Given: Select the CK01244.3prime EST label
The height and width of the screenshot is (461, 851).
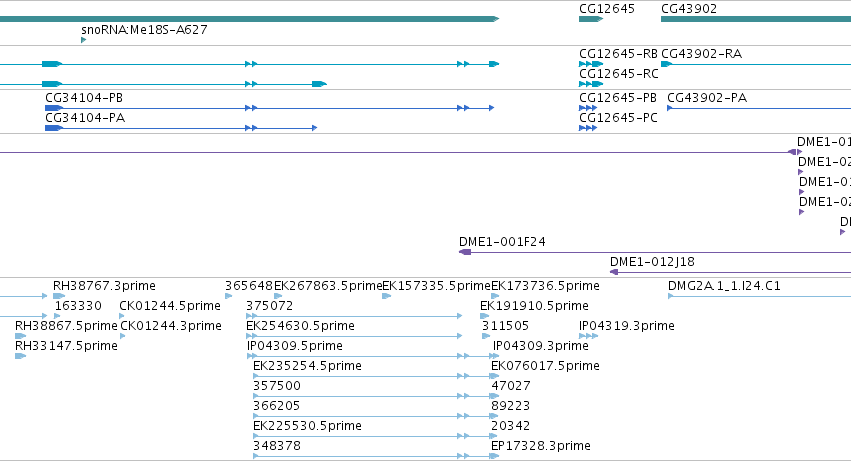Looking at the screenshot, I should click(x=171, y=326).
